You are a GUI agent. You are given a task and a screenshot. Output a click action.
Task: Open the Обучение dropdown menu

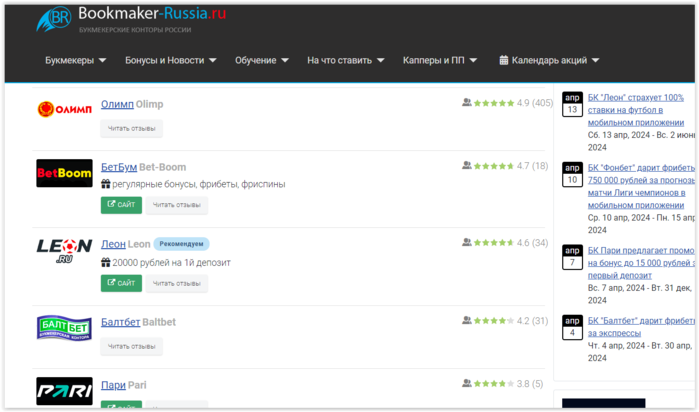click(262, 60)
